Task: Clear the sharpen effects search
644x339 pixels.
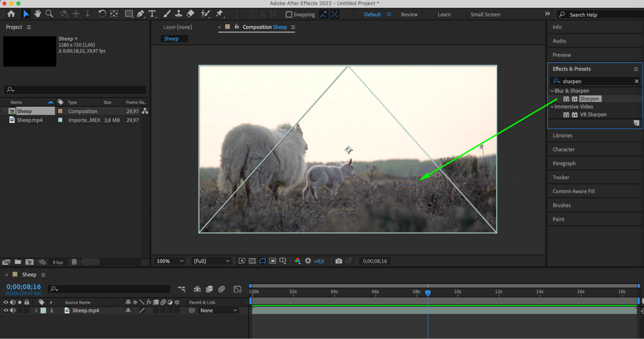Action: 636,81
